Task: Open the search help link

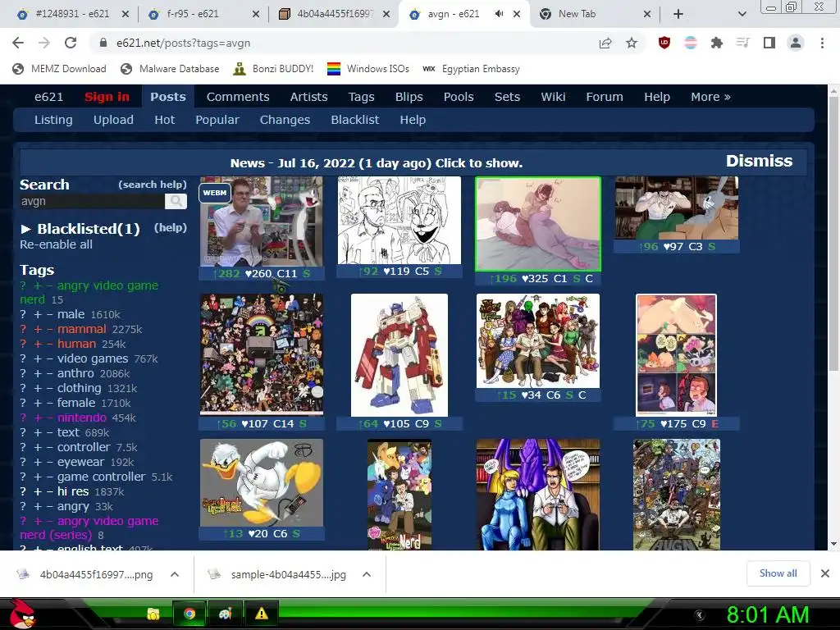Action: click(153, 185)
